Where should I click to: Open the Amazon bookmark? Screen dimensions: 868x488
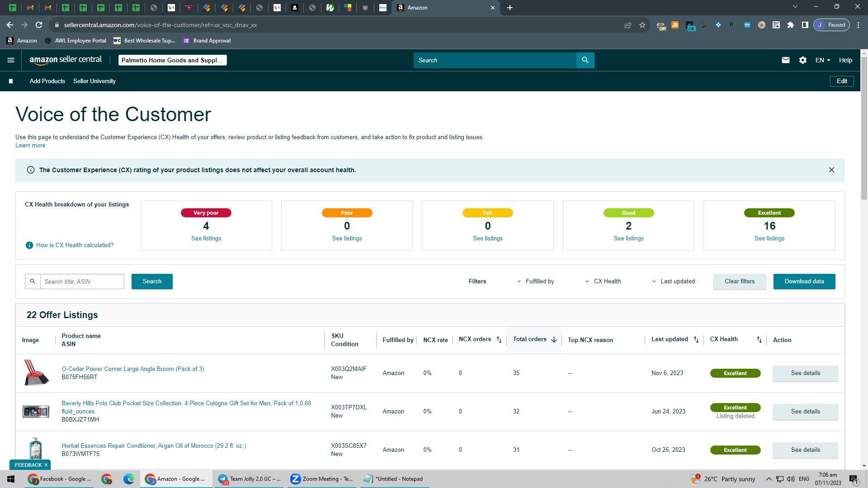[x=22, y=41]
